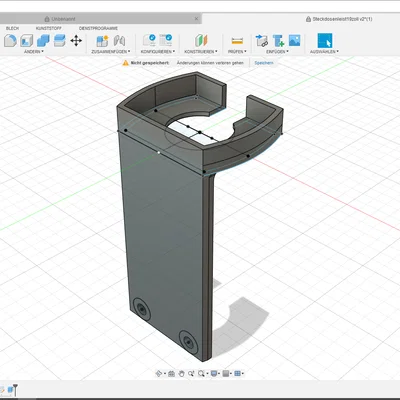Select the Fillet (Abrunden) tool icon

(x=10, y=41)
